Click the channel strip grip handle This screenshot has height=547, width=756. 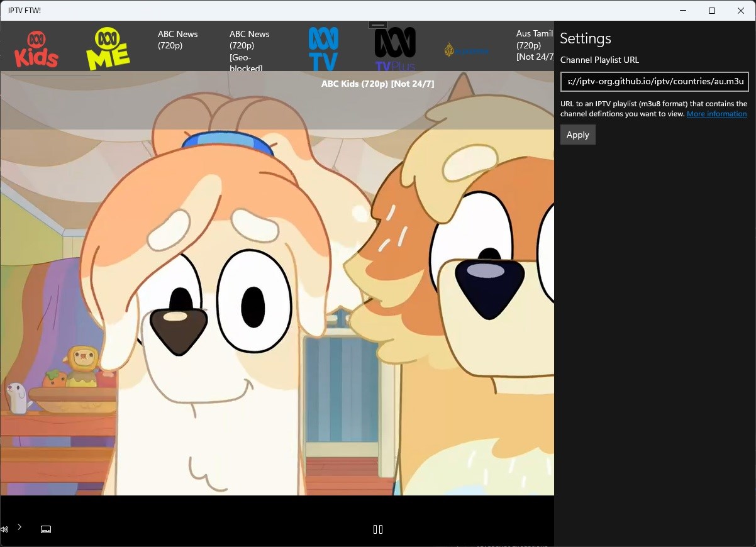pyautogui.click(x=378, y=25)
